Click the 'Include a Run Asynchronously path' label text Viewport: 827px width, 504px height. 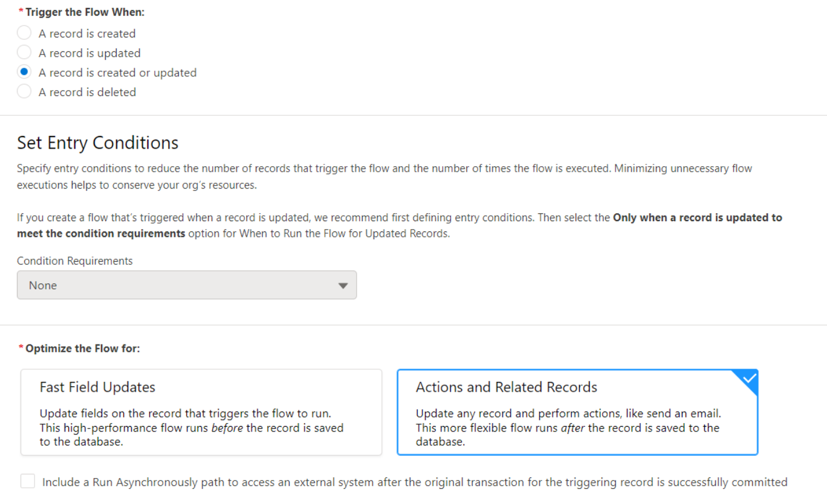coord(414,482)
